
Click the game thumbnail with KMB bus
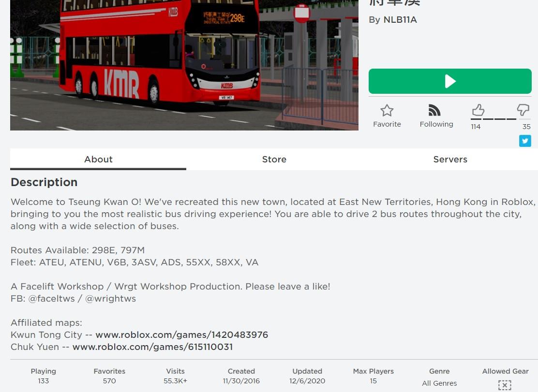[x=184, y=65]
